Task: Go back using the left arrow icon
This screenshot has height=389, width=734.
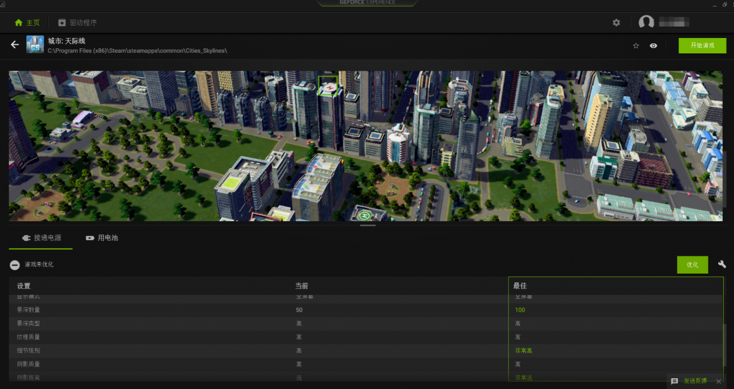Action: (15, 44)
